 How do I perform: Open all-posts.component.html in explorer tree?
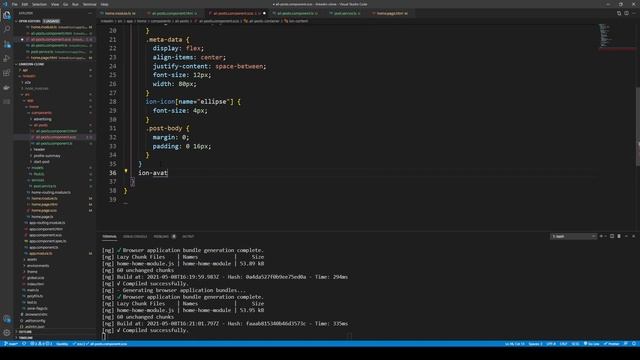tap(56, 131)
